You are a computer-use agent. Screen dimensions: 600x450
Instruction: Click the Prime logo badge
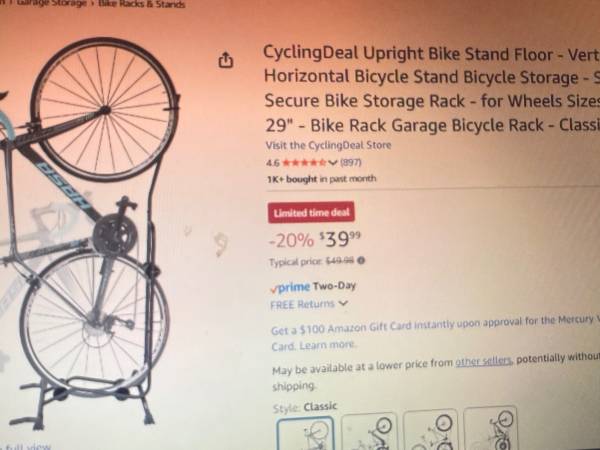pyautogui.click(x=290, y=288)
